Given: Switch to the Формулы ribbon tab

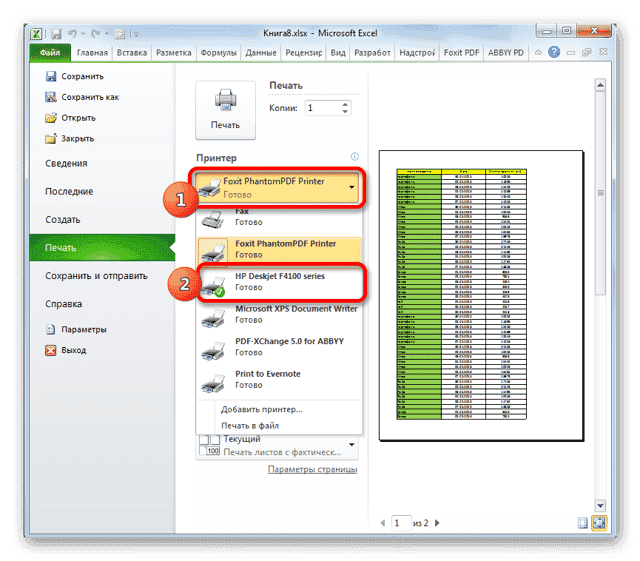Looking at the screenshot, I should point(218,53).
